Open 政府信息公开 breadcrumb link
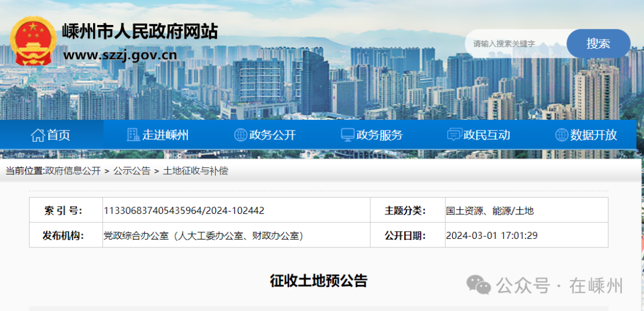This screenshot has height=311, width=644. 73,171
